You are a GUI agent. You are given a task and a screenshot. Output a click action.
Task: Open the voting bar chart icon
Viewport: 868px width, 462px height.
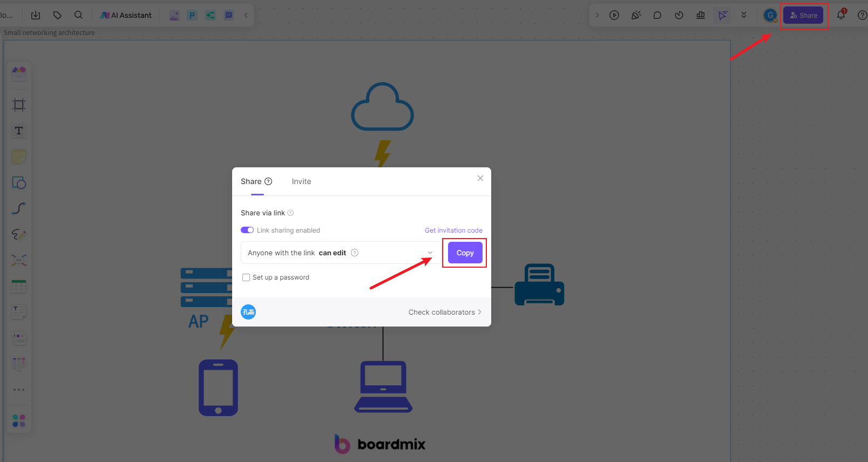click(x=701, y=15)
